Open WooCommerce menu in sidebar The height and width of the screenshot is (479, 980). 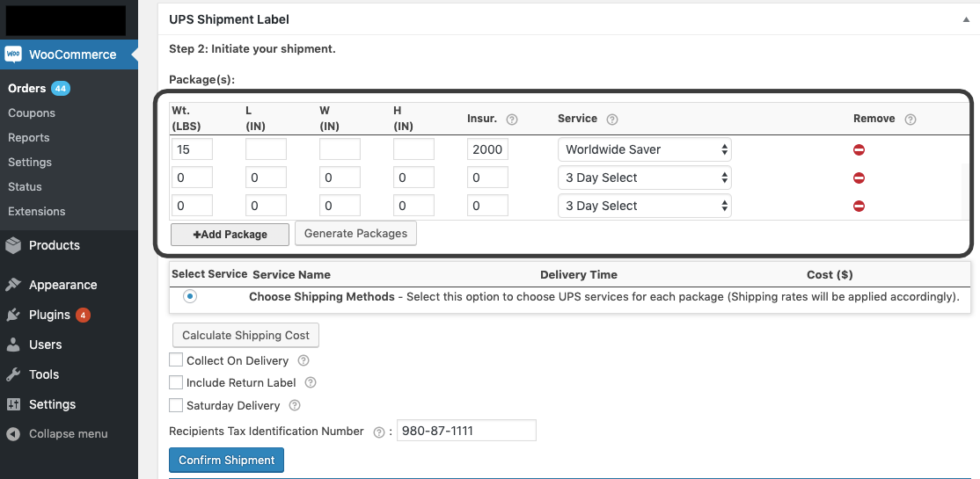69,54
